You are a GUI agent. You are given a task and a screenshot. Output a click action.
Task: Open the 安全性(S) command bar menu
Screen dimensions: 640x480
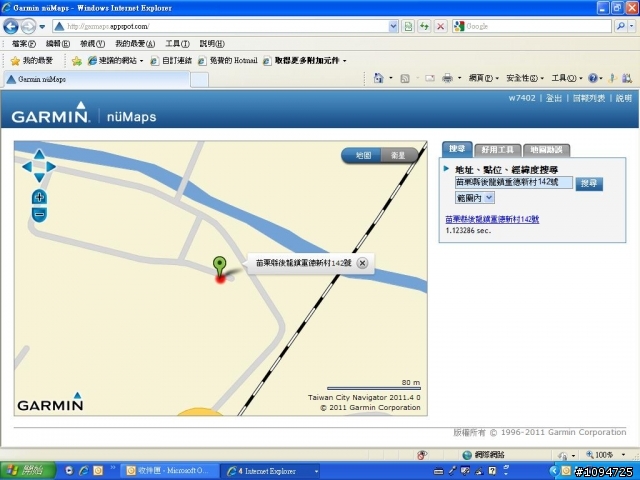[x=525, y=78]
